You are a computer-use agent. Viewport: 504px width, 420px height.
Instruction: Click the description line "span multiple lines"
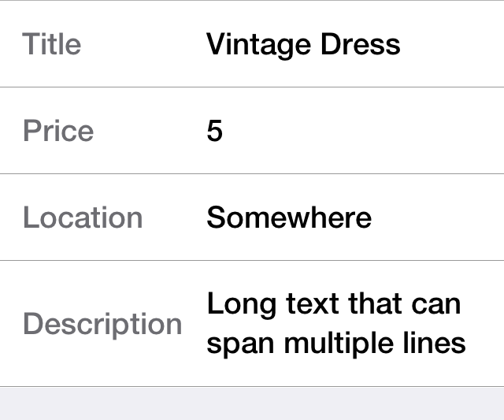pyautogui.click(x=336, y=344)
